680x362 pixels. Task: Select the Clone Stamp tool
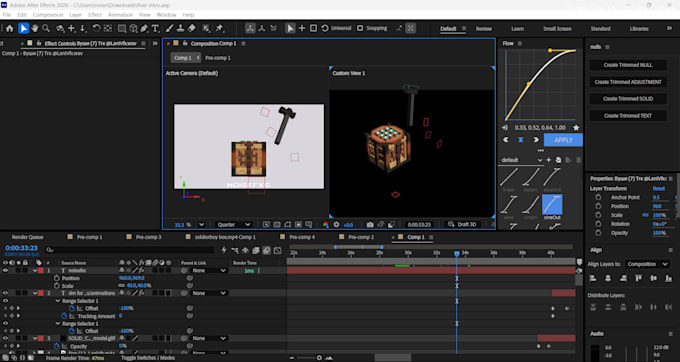pyautogui.click(x=180, y=29)
